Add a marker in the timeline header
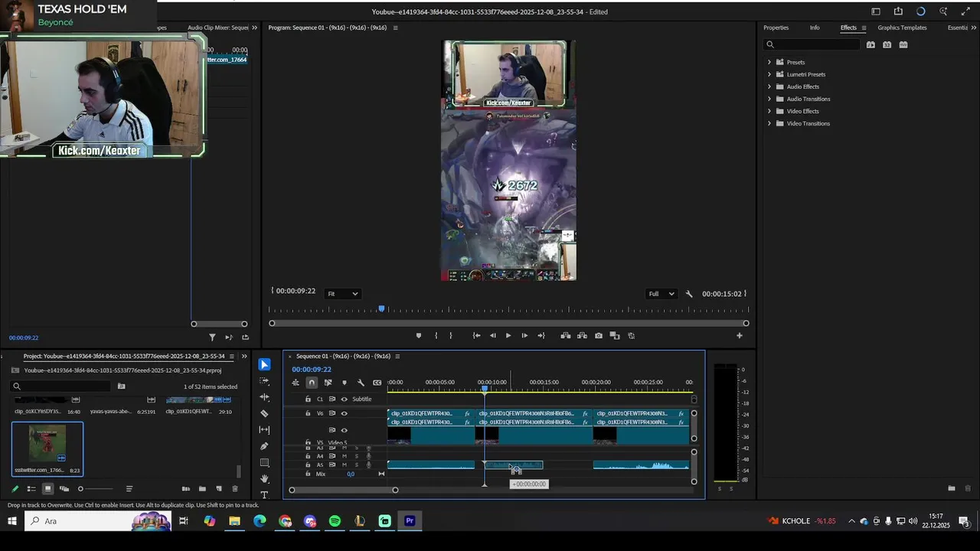This screenshot has height=551, width=980. 344,383
